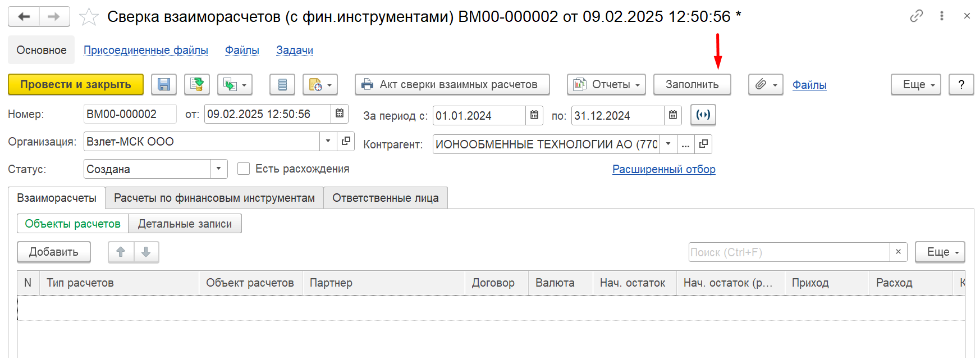Open the paperclip attachments dropdown

click(766, 84)
